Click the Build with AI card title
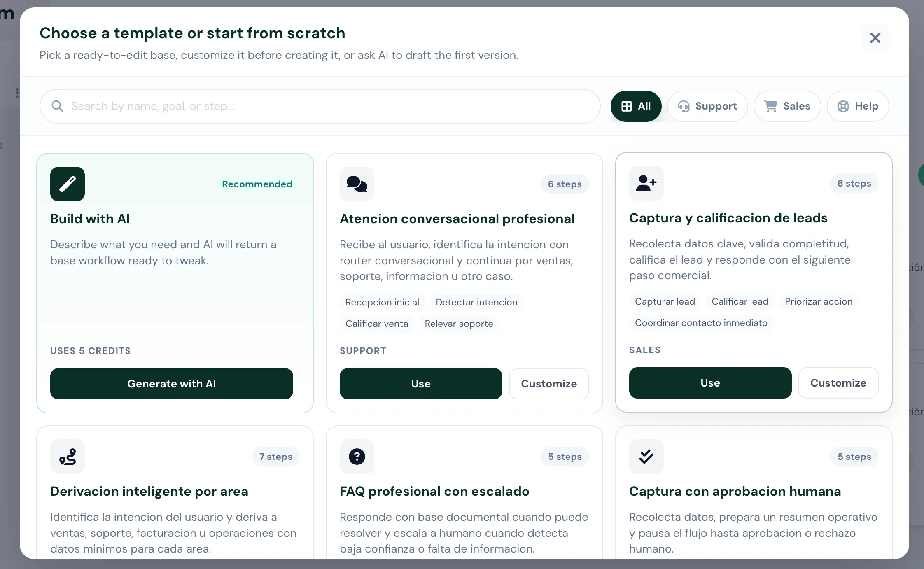Viewport: 924px width, 569px height. 90,219
